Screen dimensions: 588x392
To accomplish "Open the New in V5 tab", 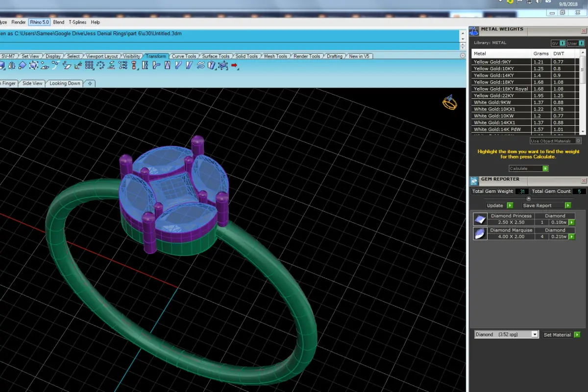I will point(360,56).
